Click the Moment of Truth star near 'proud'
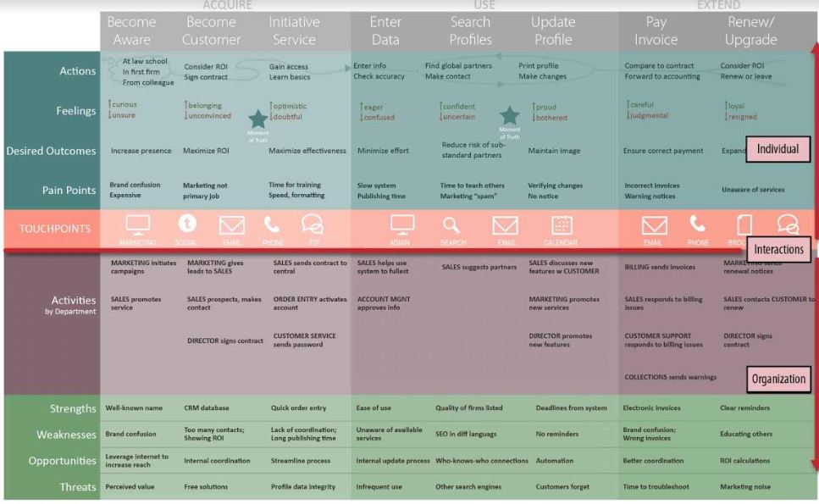This screenshot has height=504, width=819. 509,116
